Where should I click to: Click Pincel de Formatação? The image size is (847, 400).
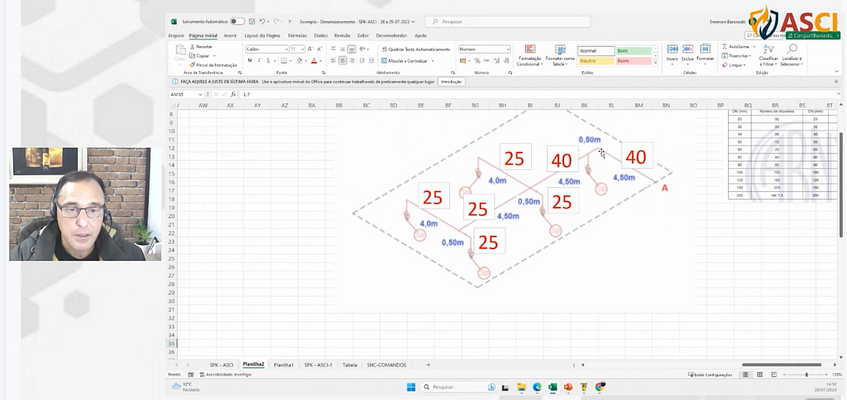pos(213,64)
